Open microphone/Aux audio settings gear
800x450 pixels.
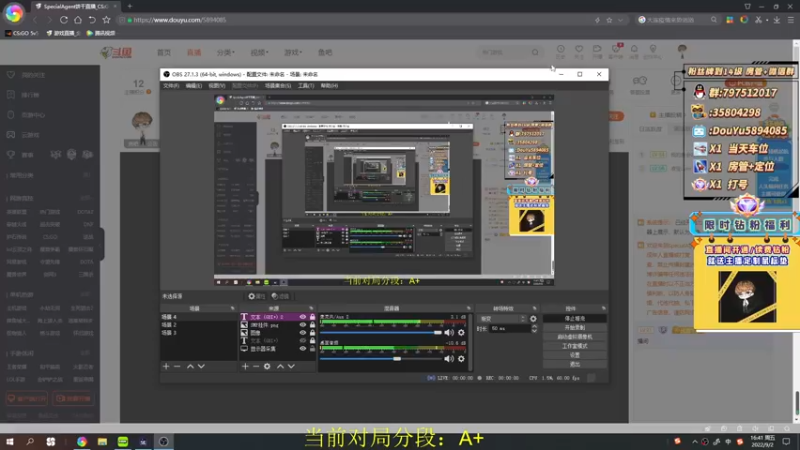pos(461,333)
